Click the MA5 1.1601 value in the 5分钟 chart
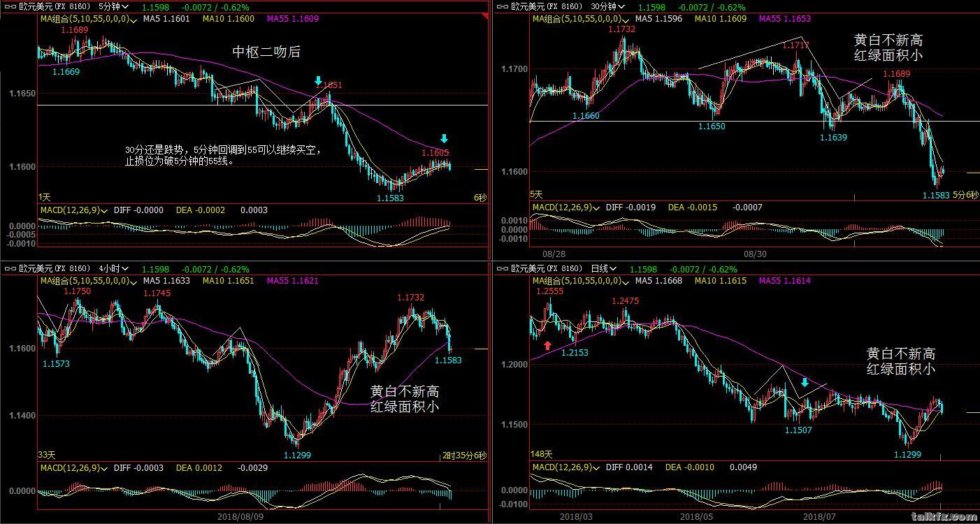The height and width of the screenshot is (524, 980). 166,20
